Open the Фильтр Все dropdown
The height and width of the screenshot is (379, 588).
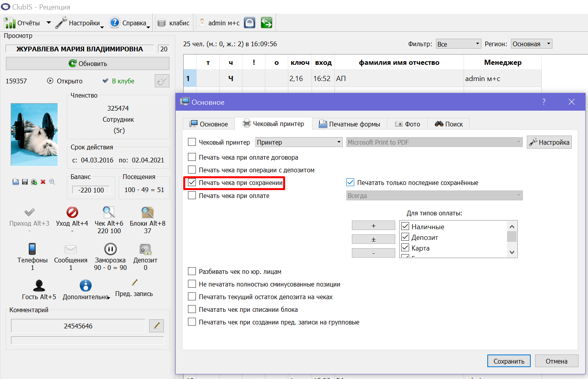[x=458, y=44]
